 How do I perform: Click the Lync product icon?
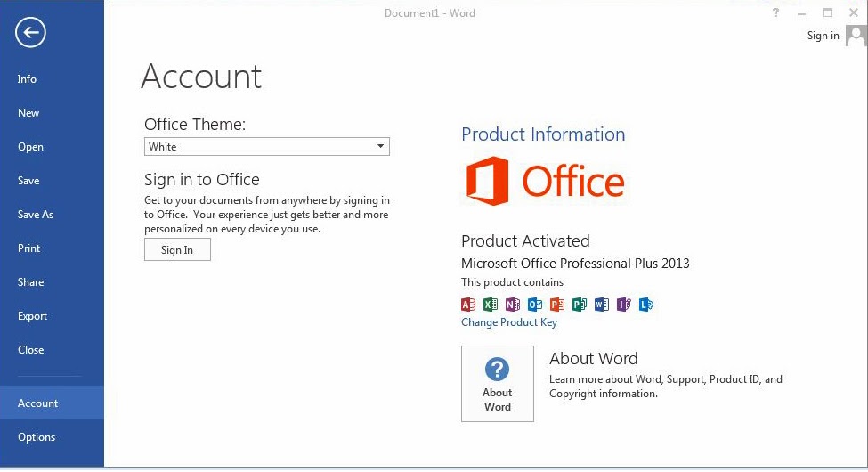click(646, 305)
